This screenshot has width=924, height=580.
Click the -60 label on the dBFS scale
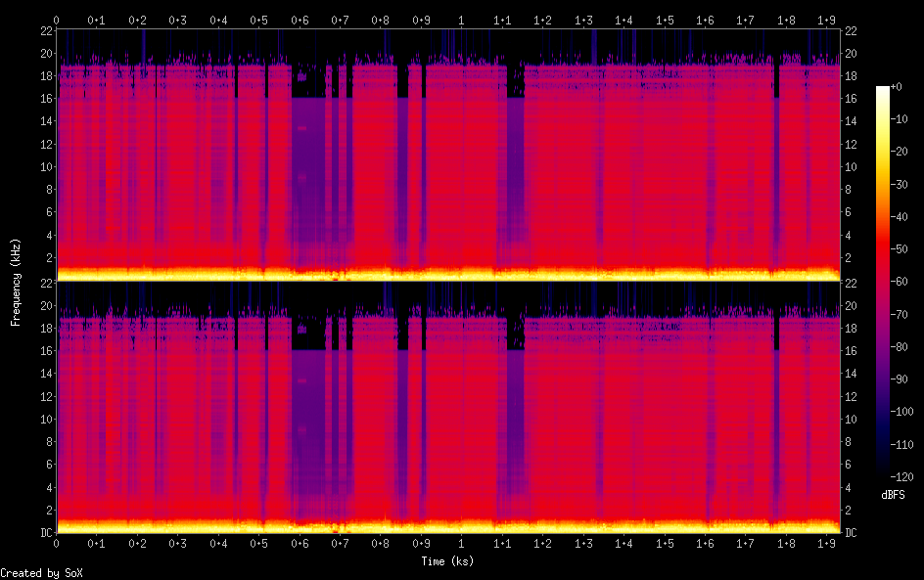(x=901, y=282)
